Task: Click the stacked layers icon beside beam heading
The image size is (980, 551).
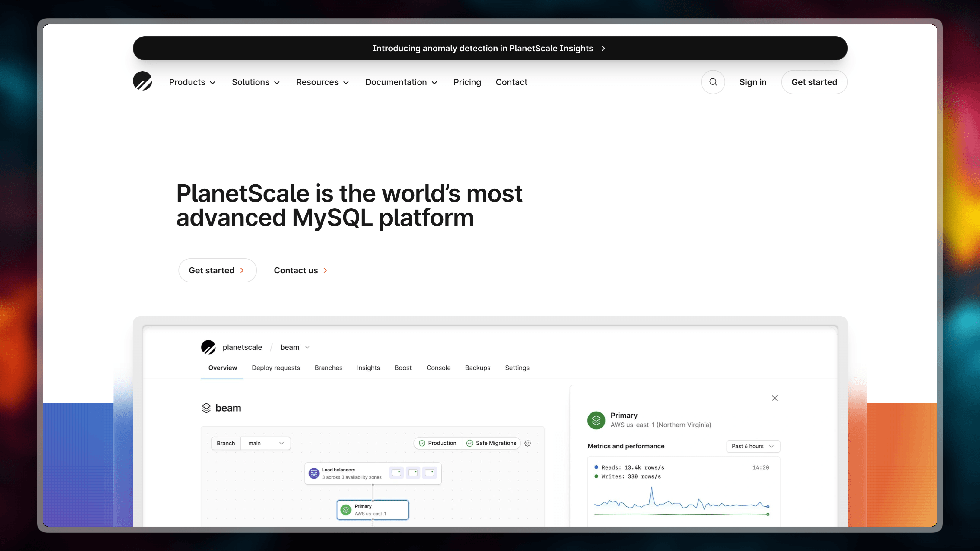Action: pyautogui.click(x=206, y=408)
